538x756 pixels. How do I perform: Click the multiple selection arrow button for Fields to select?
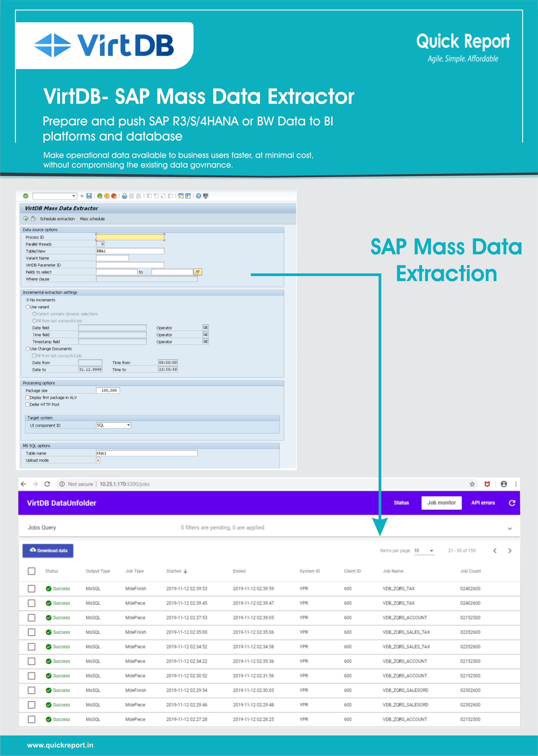pos(198,272)
